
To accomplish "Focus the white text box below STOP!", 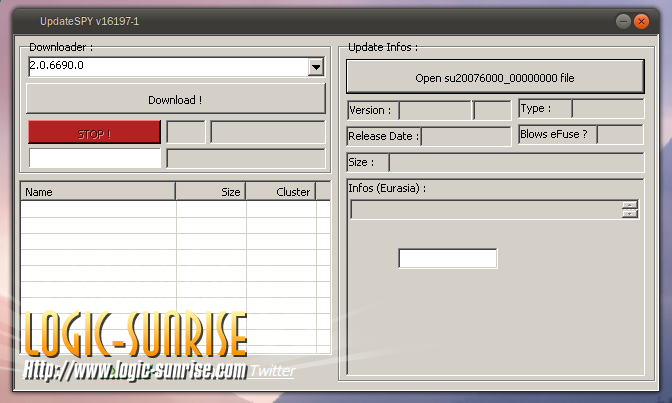I will [94, 158].
